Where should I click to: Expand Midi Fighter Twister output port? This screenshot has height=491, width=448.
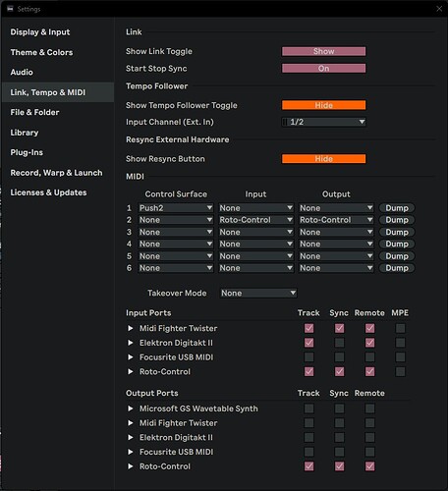click(131, 422)
